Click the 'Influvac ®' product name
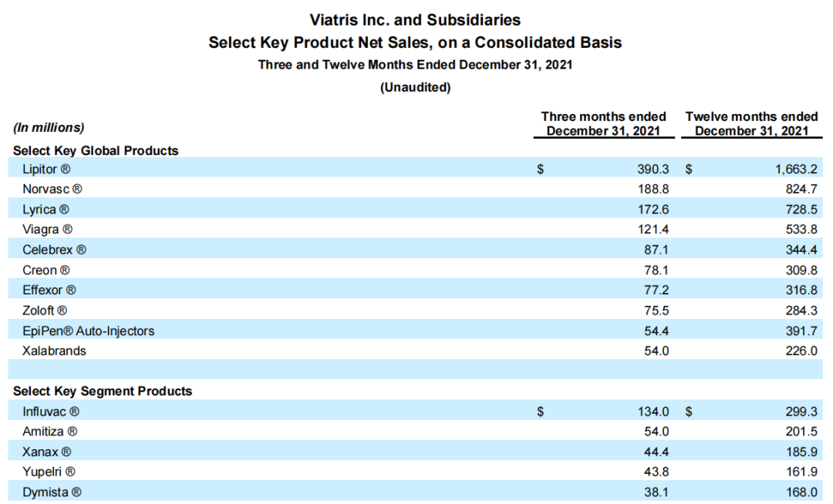This screenshot has height=504, width=833. [x=51, y=412]
